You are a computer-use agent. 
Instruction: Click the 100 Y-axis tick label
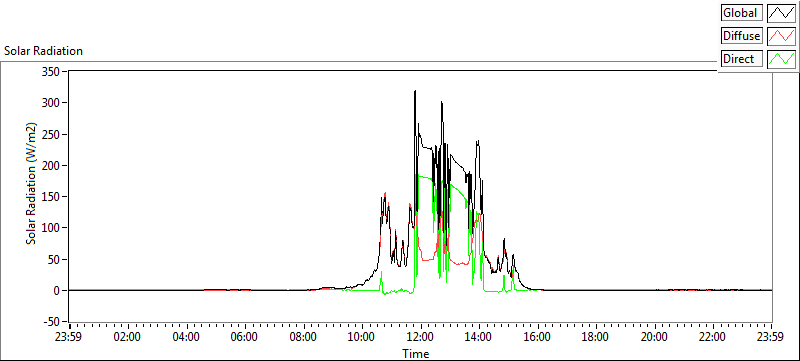(x=51, y=228)
